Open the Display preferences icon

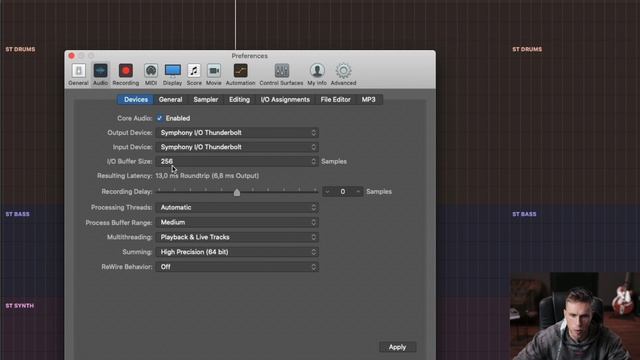(x=173, y=74)
